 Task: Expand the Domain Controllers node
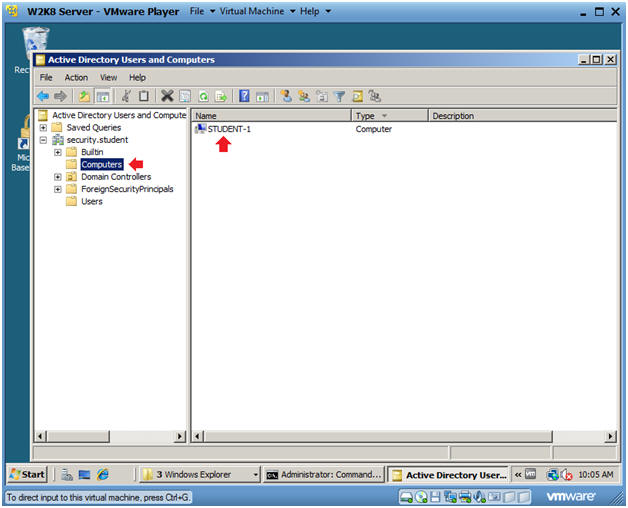pyautogui.click(x=58, y=177)
